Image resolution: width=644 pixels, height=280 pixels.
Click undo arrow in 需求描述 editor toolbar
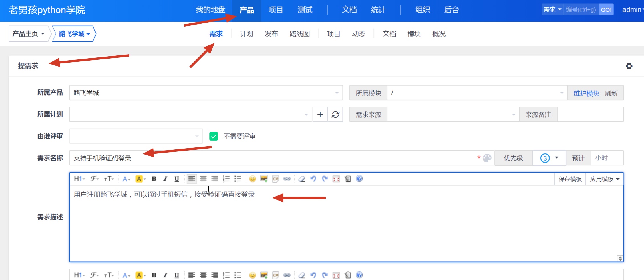click(313, 179)
